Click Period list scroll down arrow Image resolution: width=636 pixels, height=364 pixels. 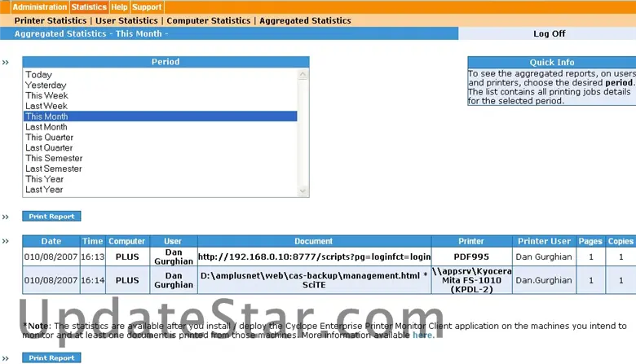point(303,191)
